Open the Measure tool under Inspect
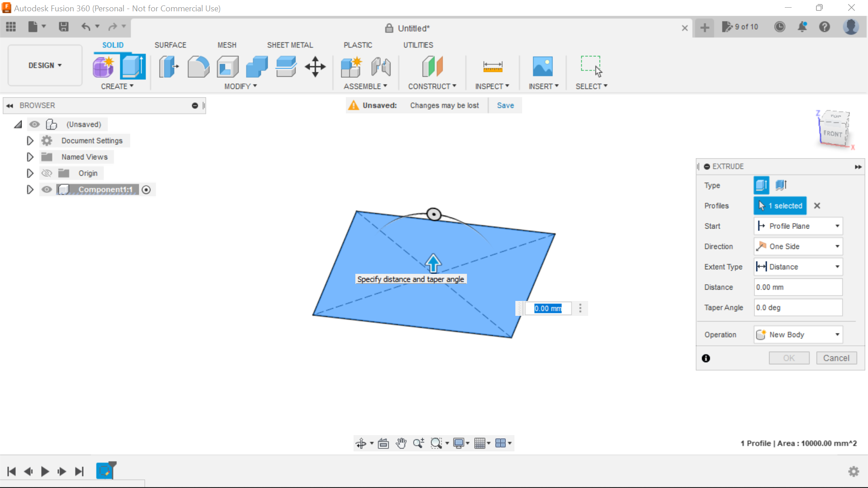Screen dimensions: 868x488 tap(493, 66)
